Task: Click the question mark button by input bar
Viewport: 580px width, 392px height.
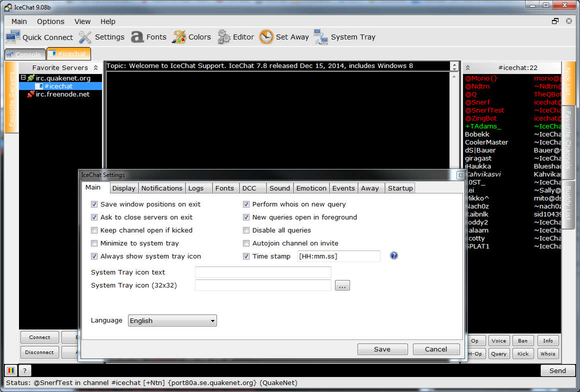Action: [x=25, y=370]
